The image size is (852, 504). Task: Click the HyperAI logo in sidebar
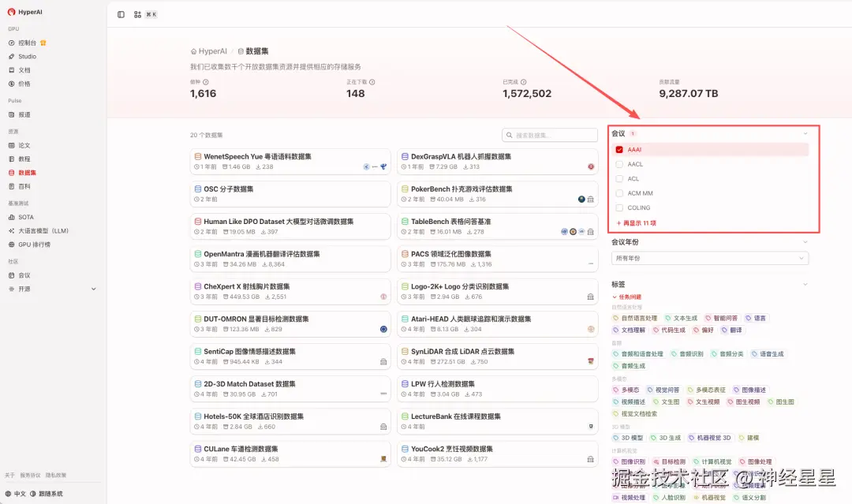(x=25, y=12)
